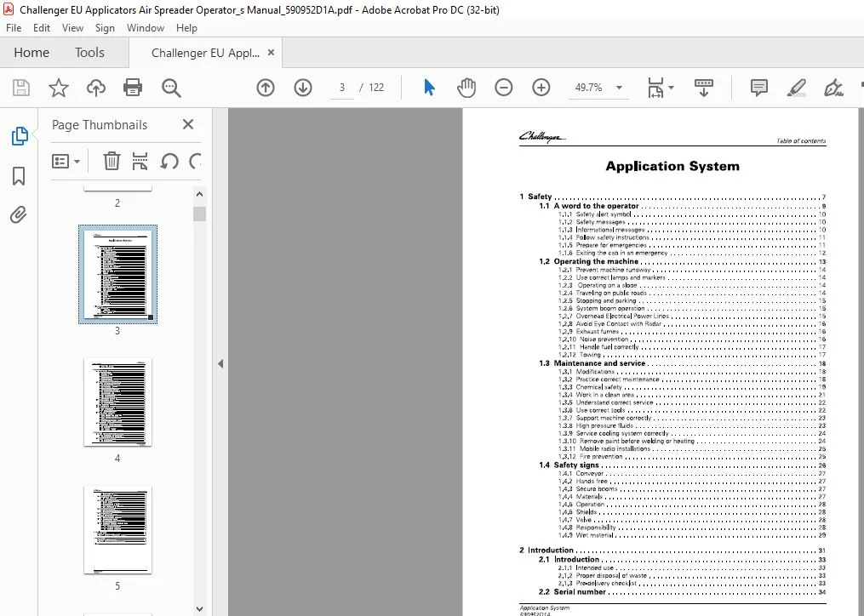Select page 4 thumbnail
This screenshot has width=864, height=616.
118,402
